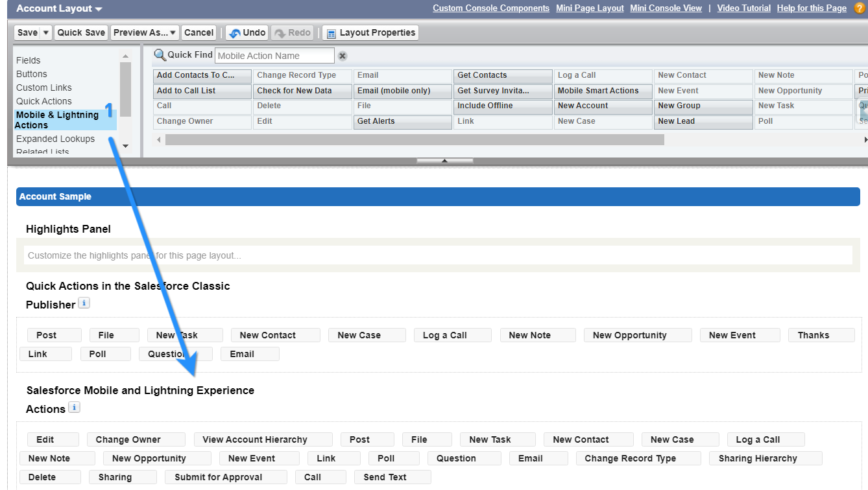Viewport: 868px width, 490px height.
Task: Click the info icon beside Actions heading
Action: [74, 407]
